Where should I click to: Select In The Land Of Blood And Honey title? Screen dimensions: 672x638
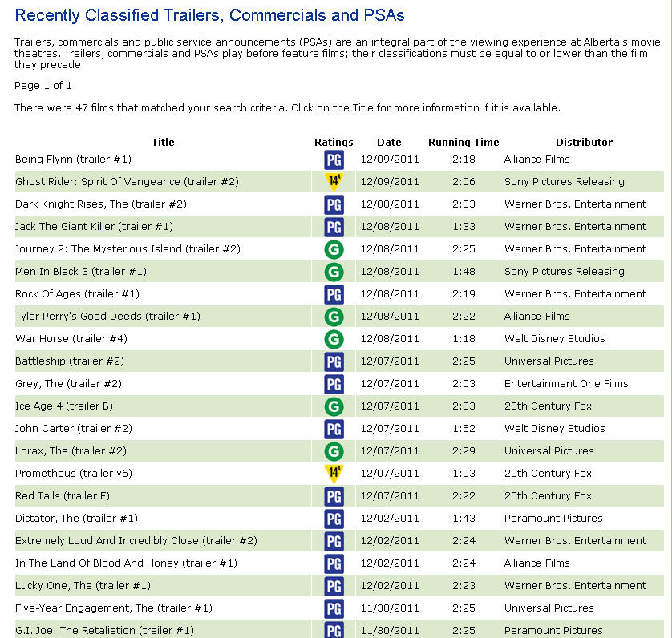(x=126, y=563)
